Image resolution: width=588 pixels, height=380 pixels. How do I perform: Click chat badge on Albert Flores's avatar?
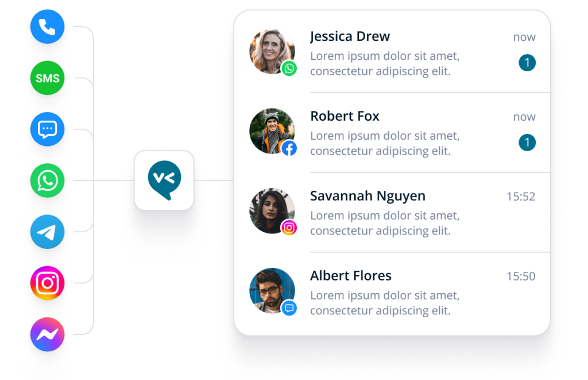(289, 308)
